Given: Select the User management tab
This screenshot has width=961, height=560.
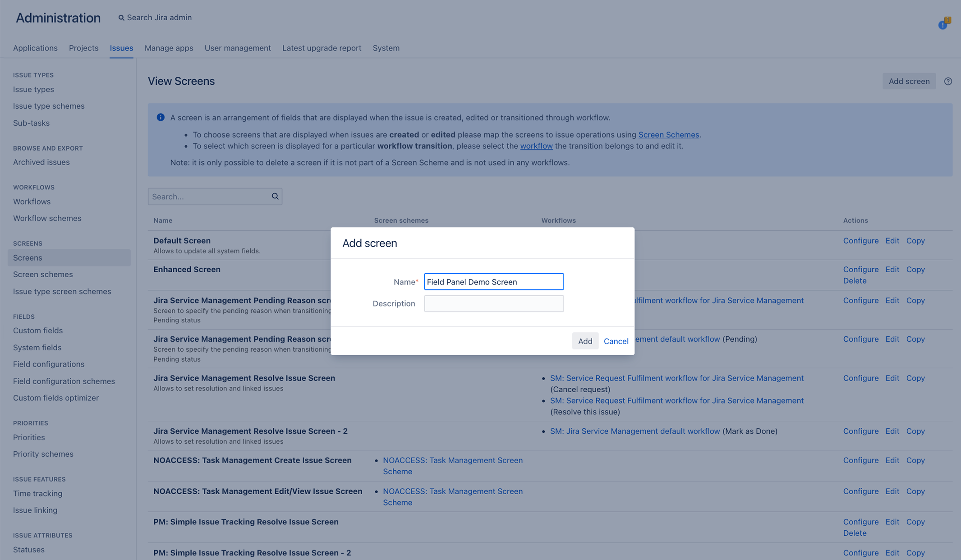Looking at the screenshot, I should point(238,48).
